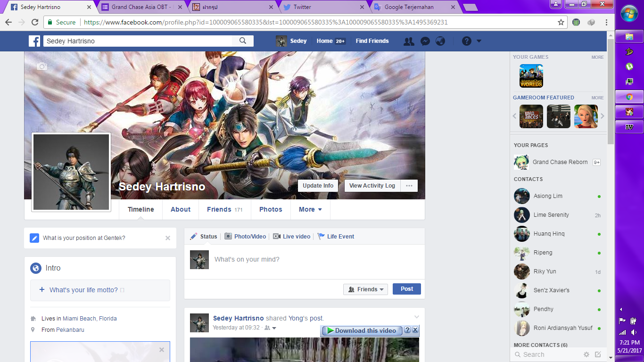Show previous Gameroom featured games
The width and height of the screenshot is (644, 362).
click(515, 116)
